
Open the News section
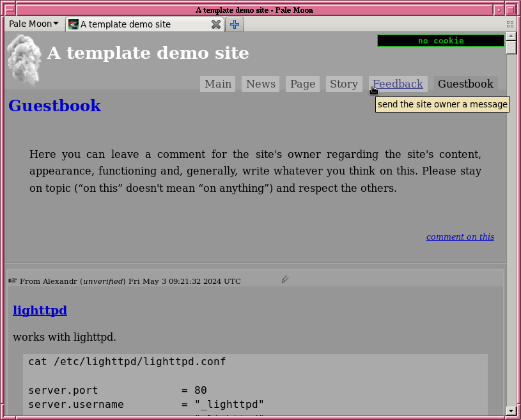pos(260,84)
